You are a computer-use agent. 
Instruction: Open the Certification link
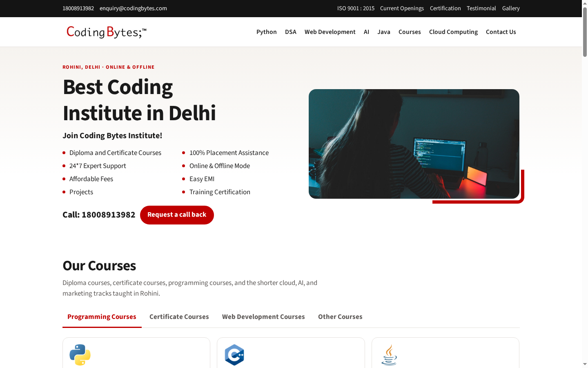[x=445, y=9]
